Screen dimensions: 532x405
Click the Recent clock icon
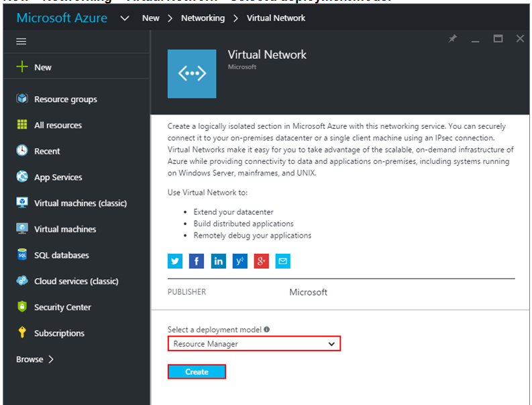pyautogui.click(x=22, y=150)
